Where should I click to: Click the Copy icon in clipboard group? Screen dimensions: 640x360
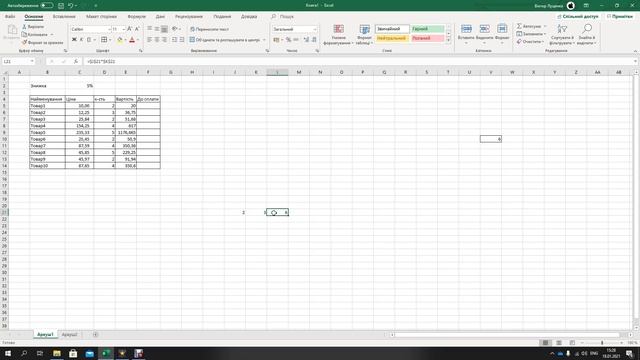(x=24, y=34)
